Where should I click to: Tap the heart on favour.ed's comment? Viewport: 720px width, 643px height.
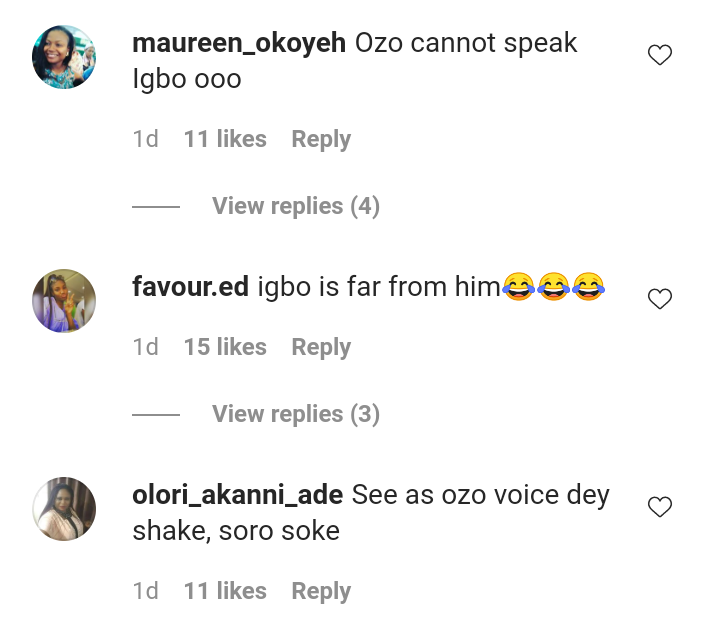[660, 299]
